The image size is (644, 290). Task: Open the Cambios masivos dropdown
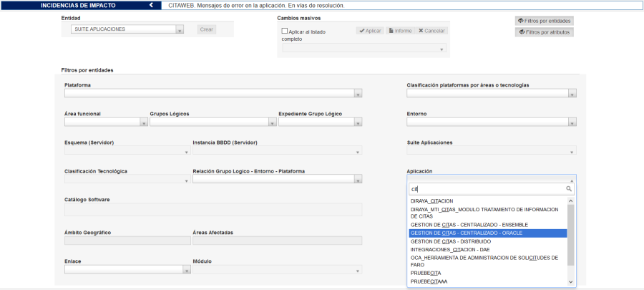tap(364, 48)
